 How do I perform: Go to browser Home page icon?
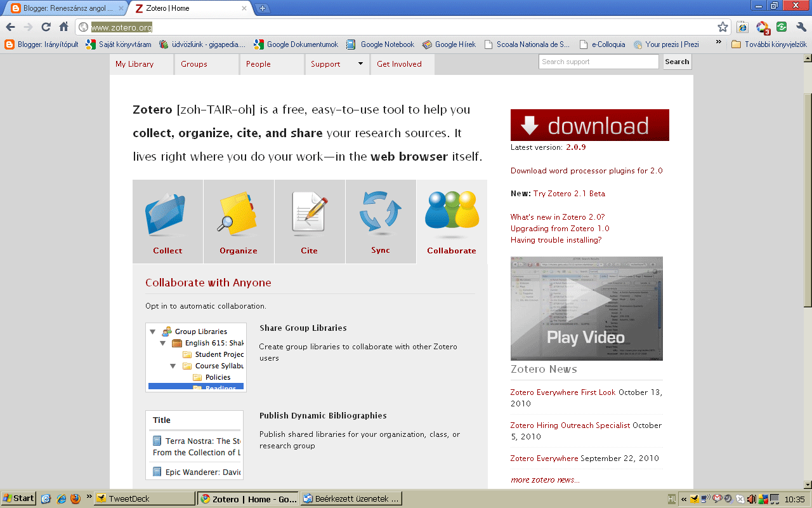(x=63, y=27)
